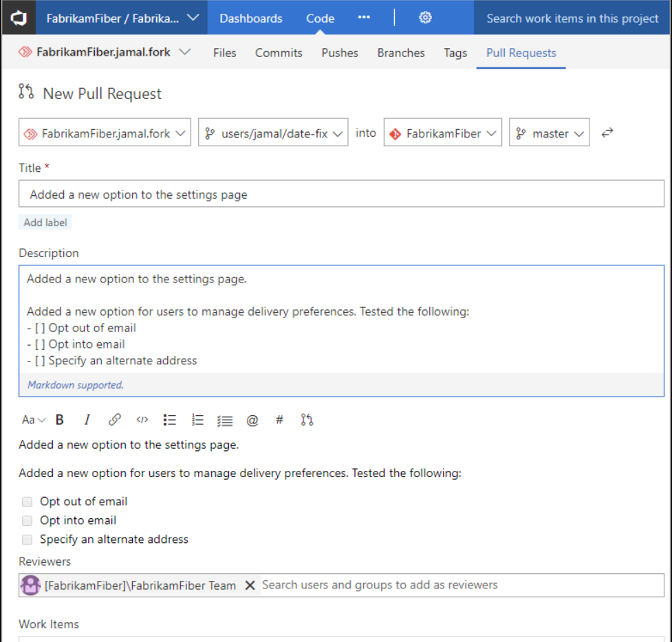Click the FabrikamFiber Team reviewer avatar
This screenshot has width=672, height=642.
pyautogui.click(x=30, y=585)
